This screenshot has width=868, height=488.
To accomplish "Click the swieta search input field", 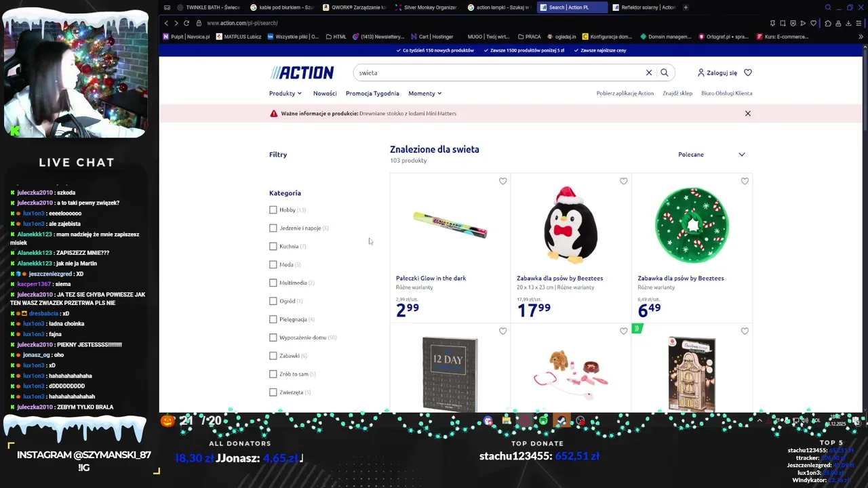I will coord(498,73).
